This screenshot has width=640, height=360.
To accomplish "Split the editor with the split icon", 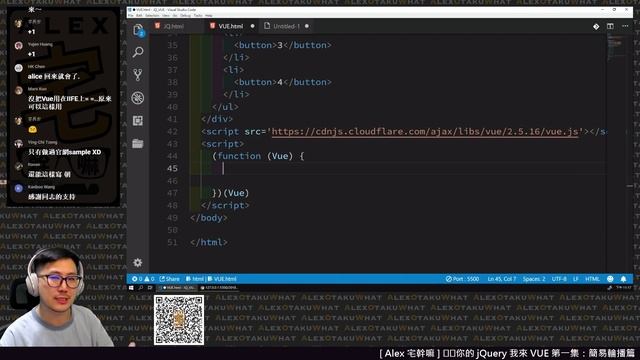I will 610,26.
